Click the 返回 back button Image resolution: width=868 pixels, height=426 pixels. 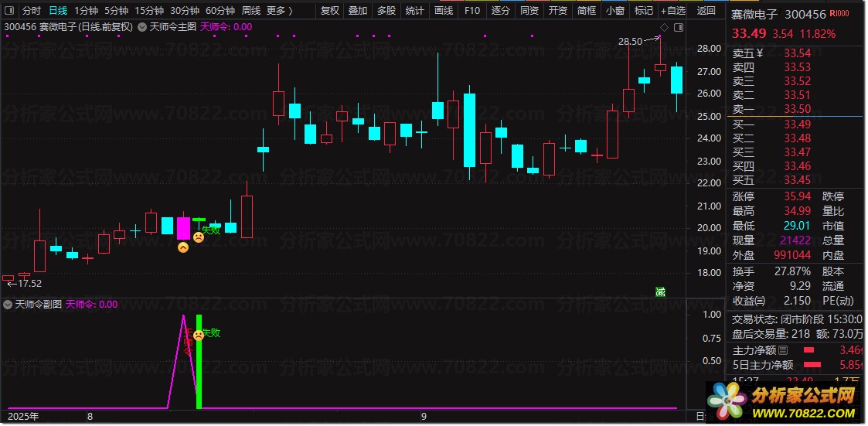tap(706, 11)
